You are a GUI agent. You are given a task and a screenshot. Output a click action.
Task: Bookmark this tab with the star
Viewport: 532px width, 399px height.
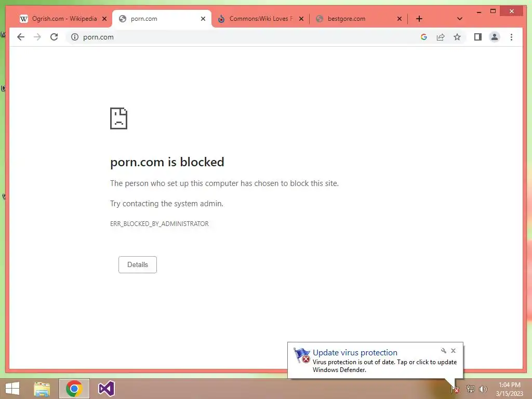click(457, 37)
